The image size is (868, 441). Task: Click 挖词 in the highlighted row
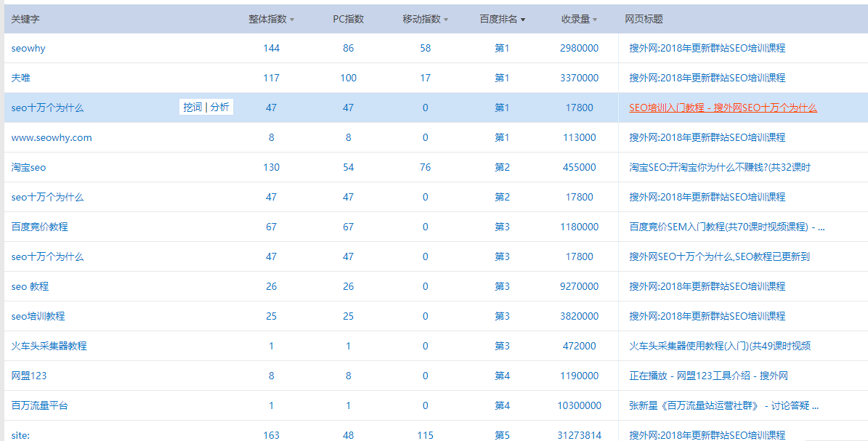[x=192, y=108]
